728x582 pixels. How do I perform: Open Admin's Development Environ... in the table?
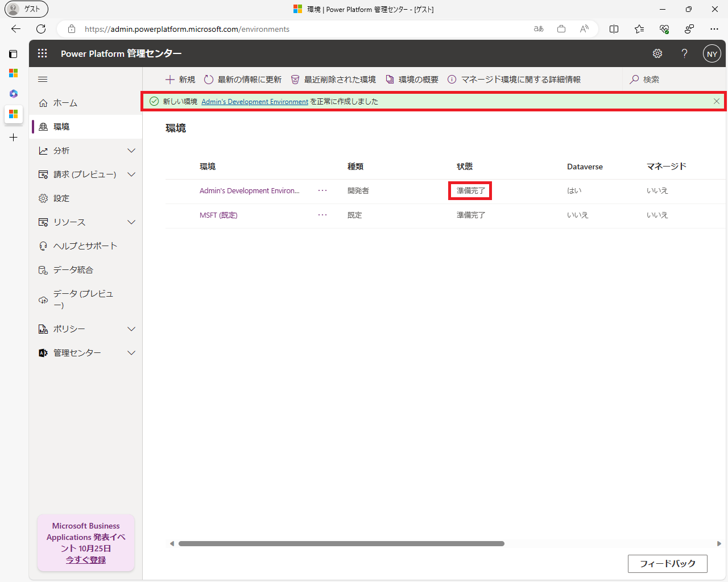(x=249, y=191)
